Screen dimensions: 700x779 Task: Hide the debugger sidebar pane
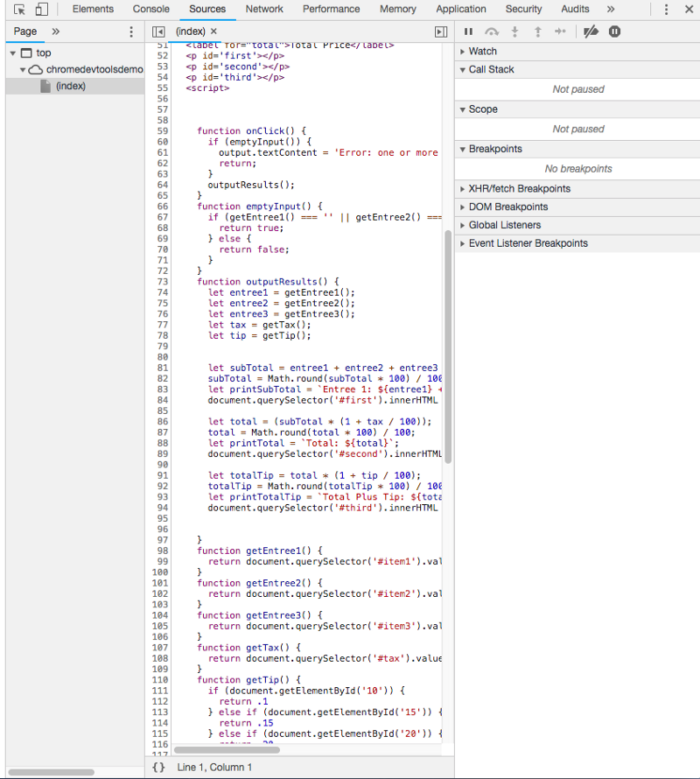pos(440,32)
